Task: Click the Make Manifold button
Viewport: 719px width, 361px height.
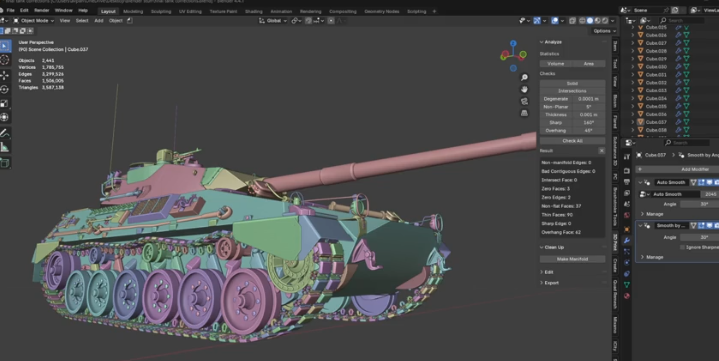Action: click(x=572, y=259)
